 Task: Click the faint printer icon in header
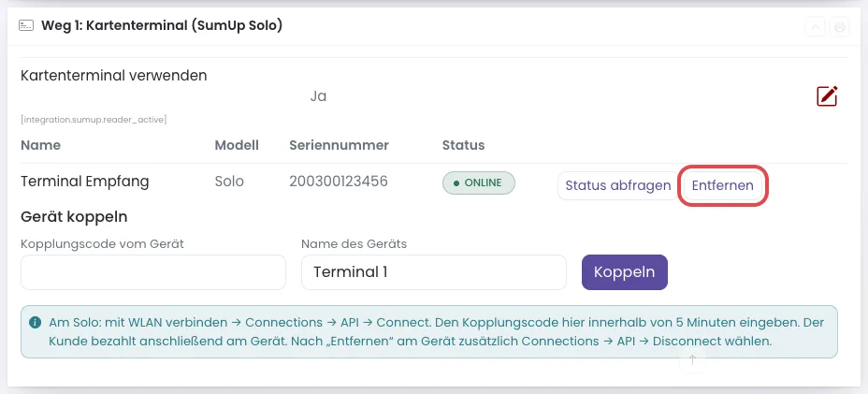coord(840,26)
